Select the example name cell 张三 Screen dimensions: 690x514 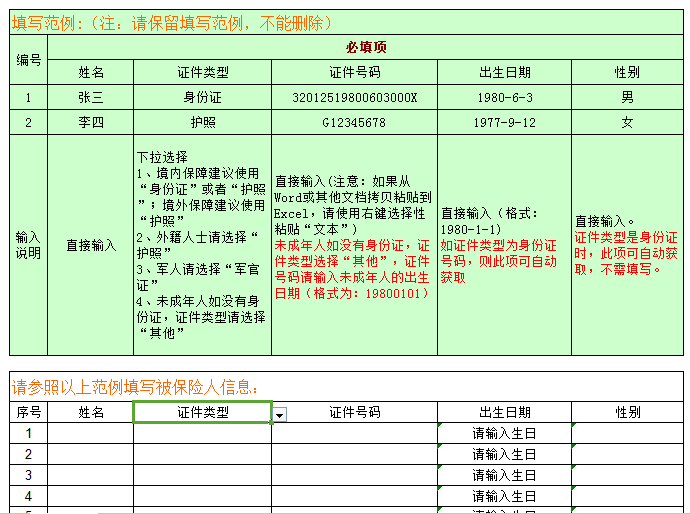[91, 98]
